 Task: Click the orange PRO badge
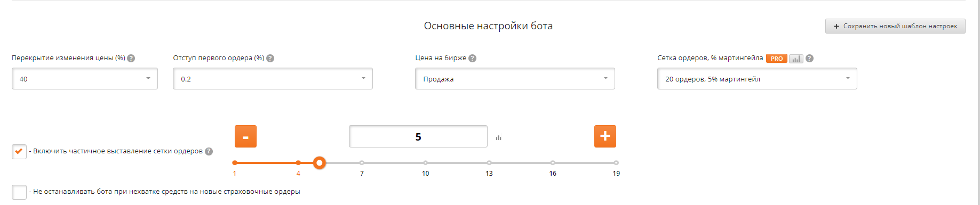777,59
